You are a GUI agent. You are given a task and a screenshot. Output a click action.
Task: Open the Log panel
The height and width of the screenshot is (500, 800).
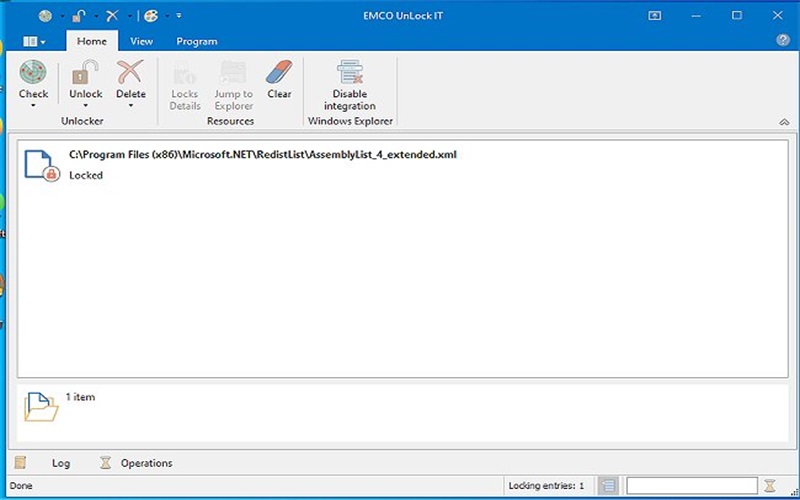61,463
